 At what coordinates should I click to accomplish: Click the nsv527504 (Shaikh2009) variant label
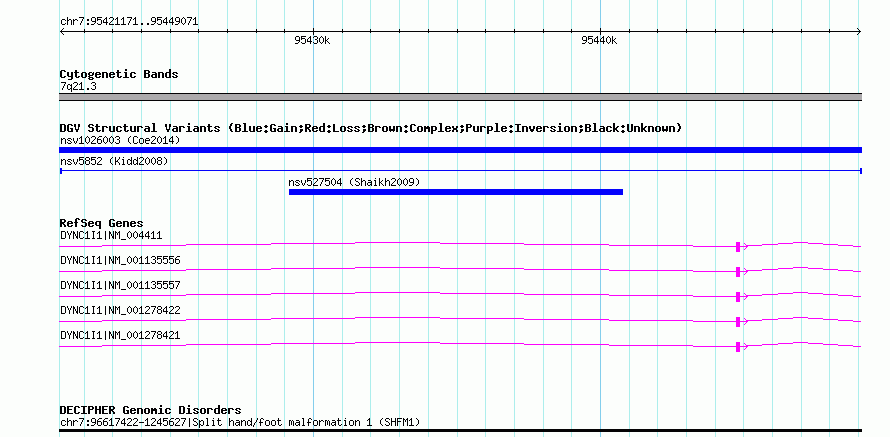[x=354, y=182]
